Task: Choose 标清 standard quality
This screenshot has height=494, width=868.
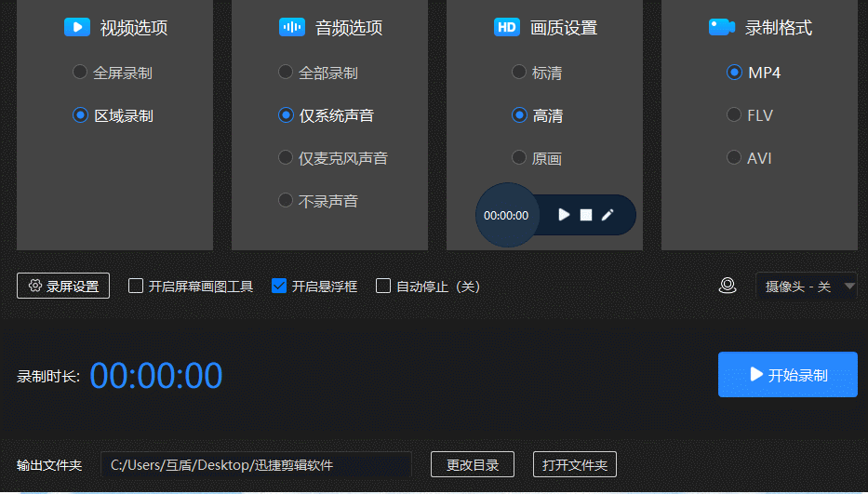Action: point(519,73)
